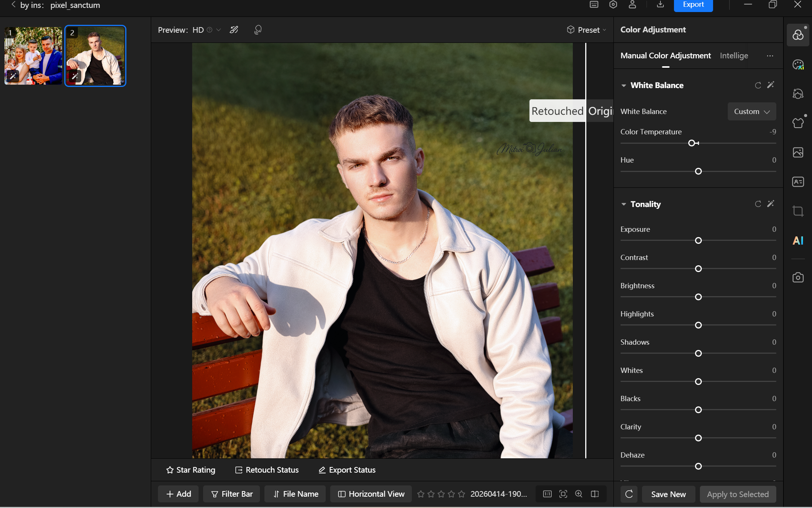Set preview zoom to 1:1
The height and width of the screenshot is (508, 812).
point(547,494)
